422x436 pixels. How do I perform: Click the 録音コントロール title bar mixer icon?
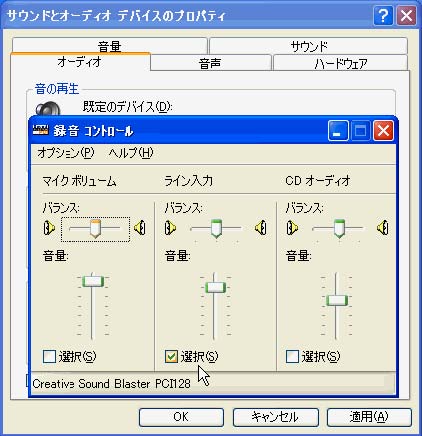(x=41, y=130)
